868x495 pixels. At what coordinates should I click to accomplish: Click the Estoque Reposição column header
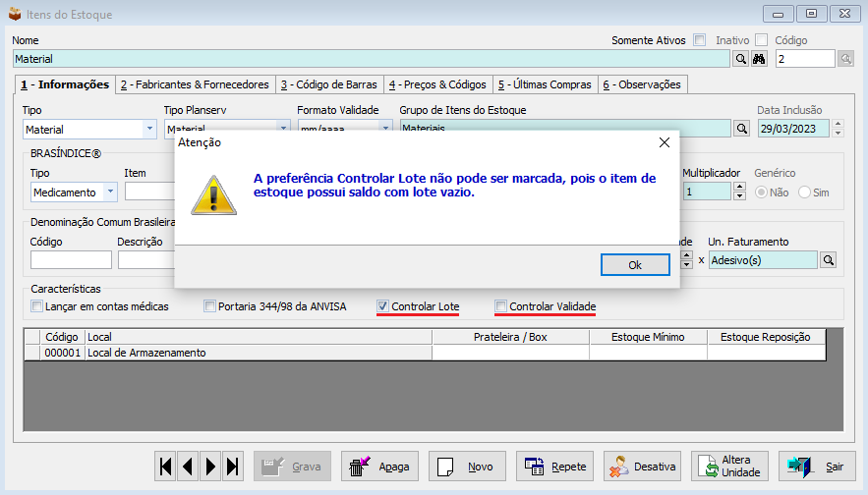point(766,337)
